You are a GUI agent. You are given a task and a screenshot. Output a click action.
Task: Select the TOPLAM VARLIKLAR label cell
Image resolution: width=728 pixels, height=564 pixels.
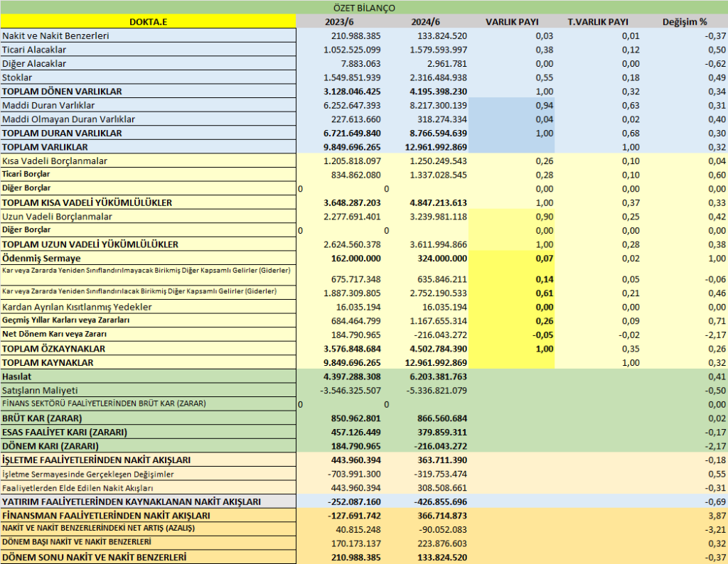tap(148, 147)
